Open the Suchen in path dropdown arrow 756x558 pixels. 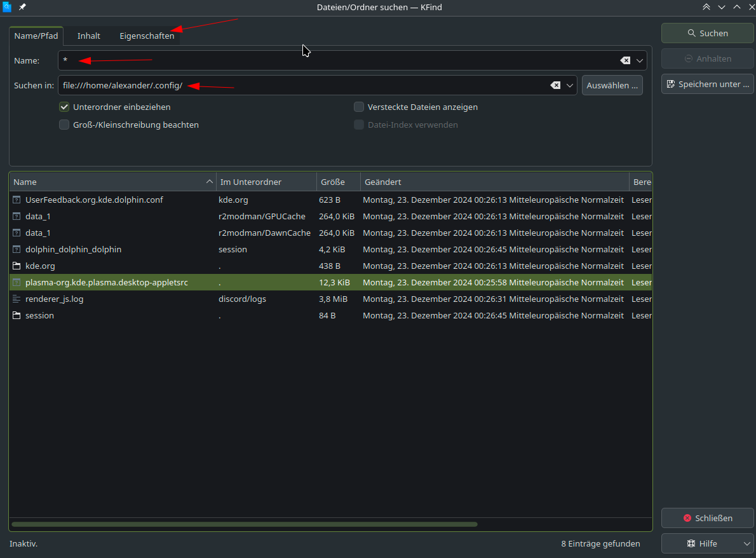pos(569,85)
